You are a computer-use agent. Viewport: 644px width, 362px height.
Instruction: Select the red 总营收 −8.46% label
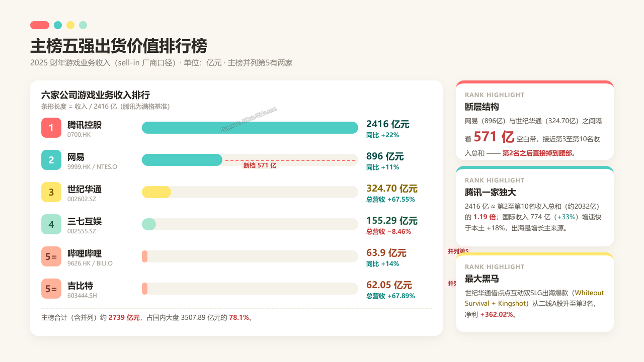[388, 232]
